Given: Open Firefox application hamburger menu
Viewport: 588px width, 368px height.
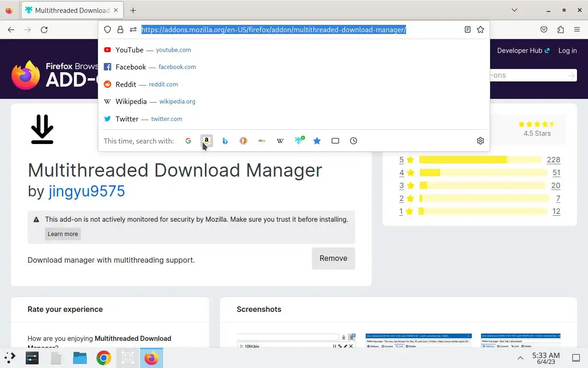Looking at the screenshot, I should coord(577,29).
